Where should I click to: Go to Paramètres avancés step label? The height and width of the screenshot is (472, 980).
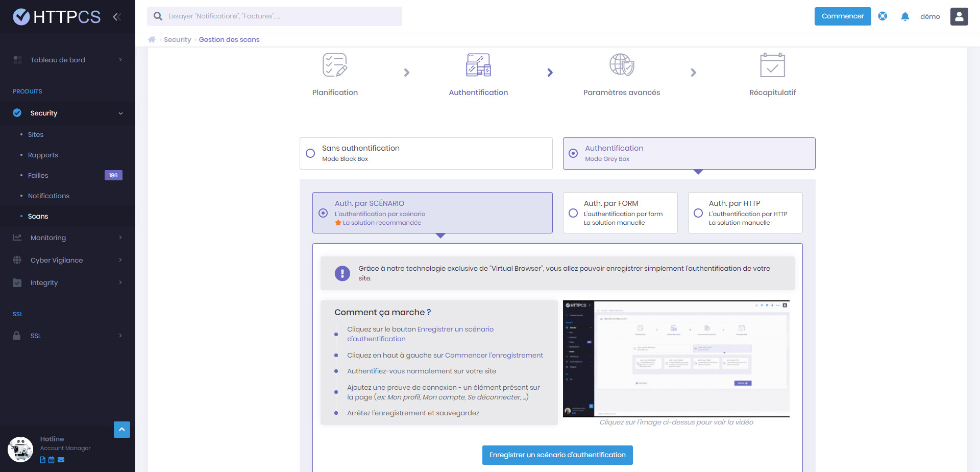622,92
